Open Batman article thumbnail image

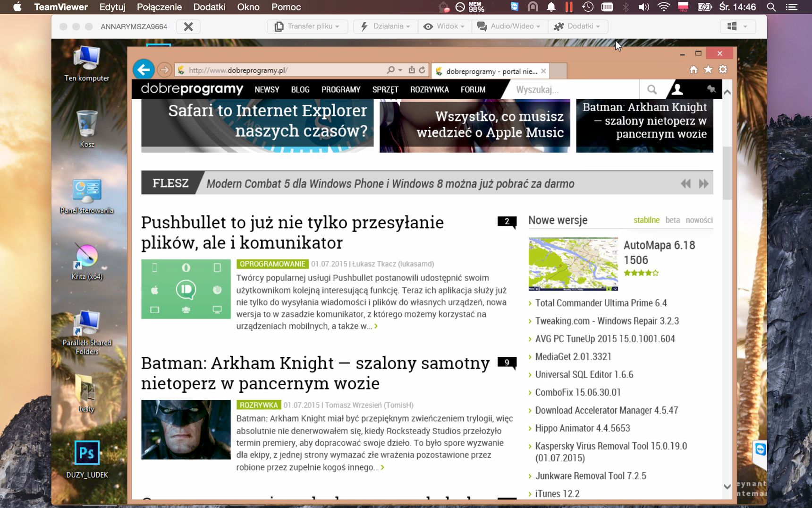click(x=186, y=430)
